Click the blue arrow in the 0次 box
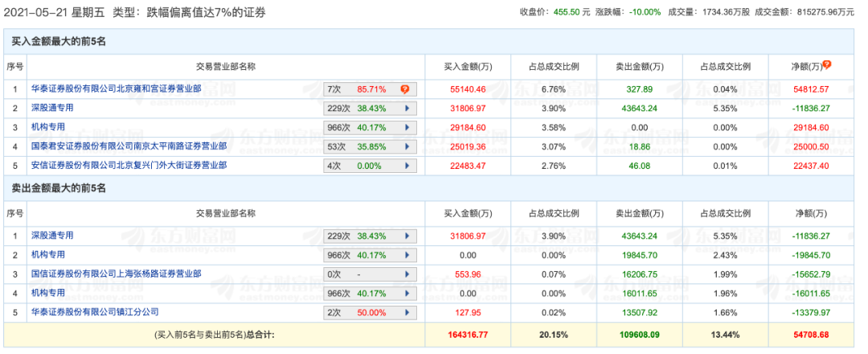Viewport: 868px width, 354px height. click(x=406, y=274)
